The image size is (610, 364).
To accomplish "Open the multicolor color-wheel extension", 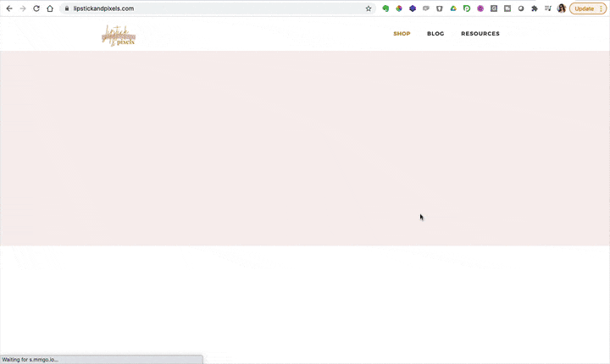I will point(399,8).
